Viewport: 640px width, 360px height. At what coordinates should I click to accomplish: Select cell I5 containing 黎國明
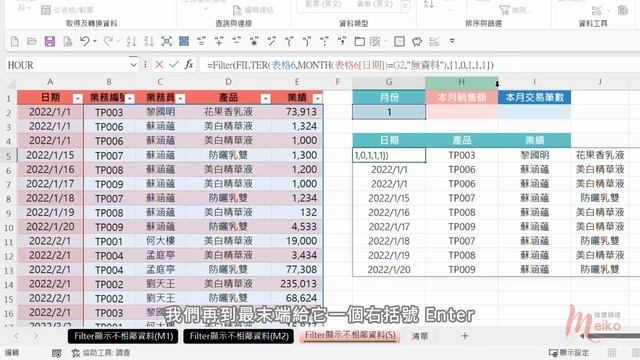(x=534, y=155)
